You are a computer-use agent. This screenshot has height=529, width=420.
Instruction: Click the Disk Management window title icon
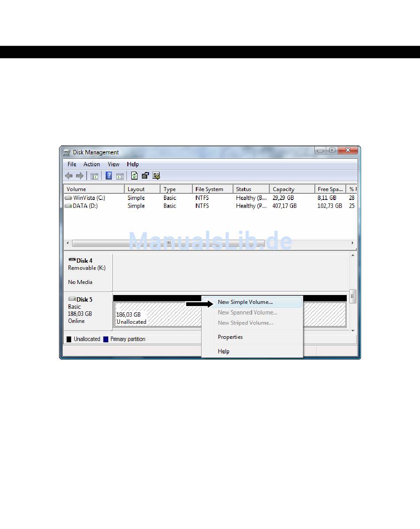(x=66, y=153)
